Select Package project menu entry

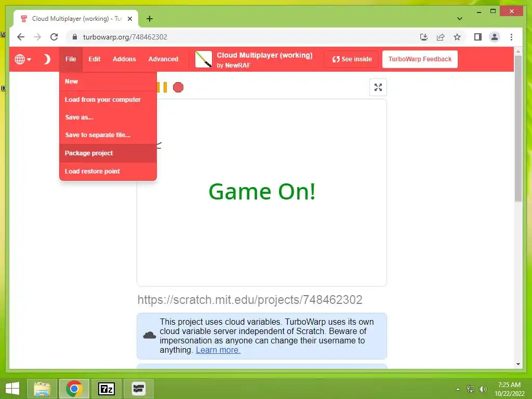point(108,153)
